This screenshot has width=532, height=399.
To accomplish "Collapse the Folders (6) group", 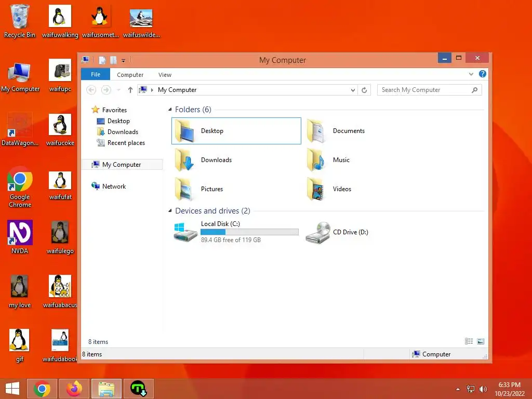I will (170, 110).
